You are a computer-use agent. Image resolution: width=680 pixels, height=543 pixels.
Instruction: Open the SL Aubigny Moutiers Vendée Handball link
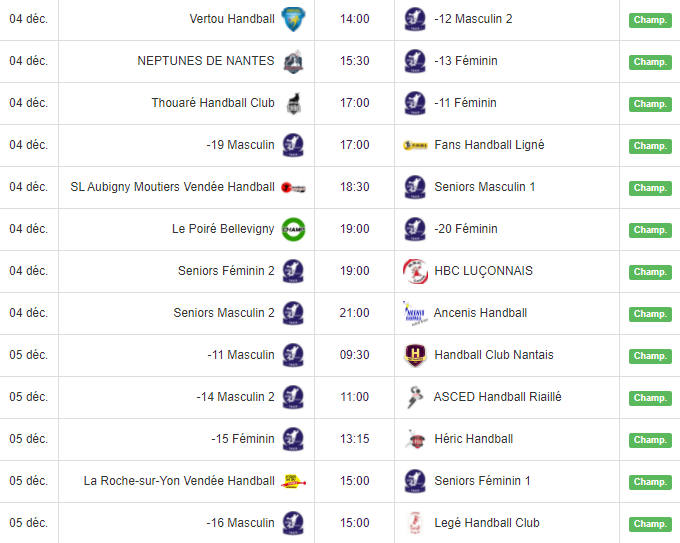(172, 187)
